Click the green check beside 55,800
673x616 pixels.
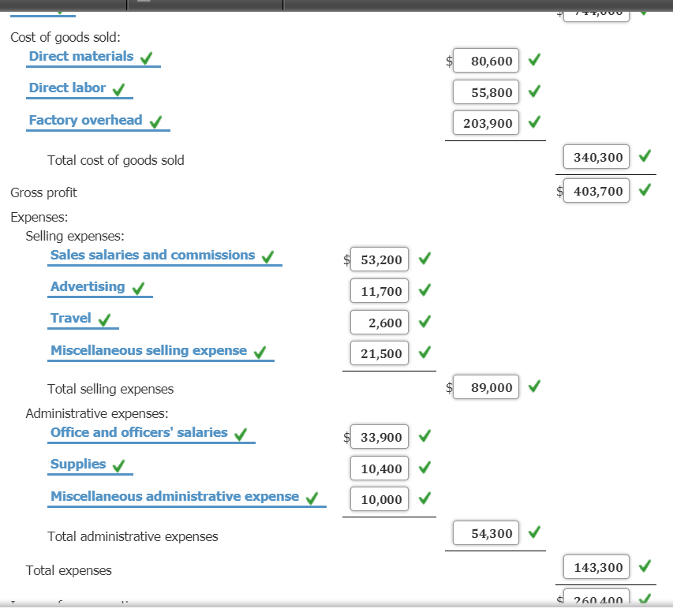coord(534,91)
